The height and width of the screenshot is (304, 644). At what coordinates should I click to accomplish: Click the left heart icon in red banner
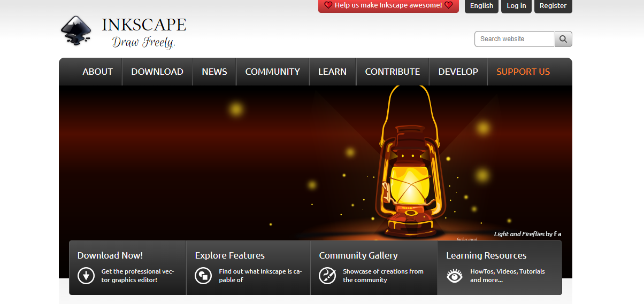[x=328, y=5]
